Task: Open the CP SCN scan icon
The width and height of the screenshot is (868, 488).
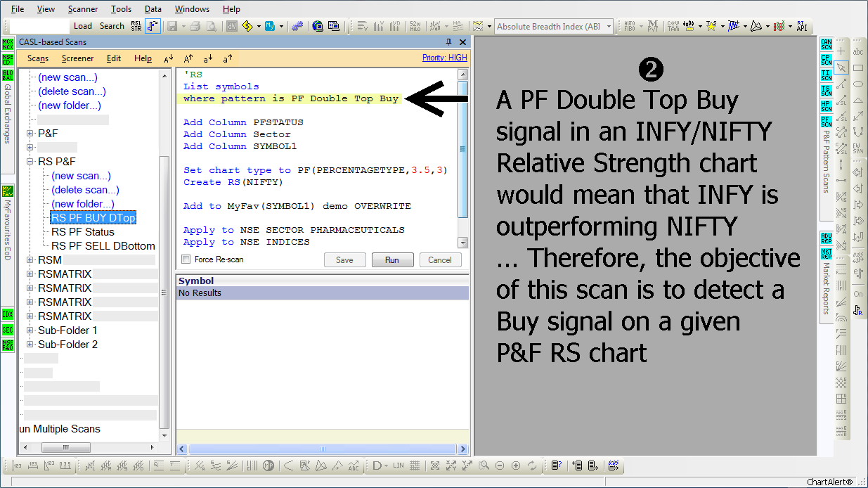Action: point(827,59)
